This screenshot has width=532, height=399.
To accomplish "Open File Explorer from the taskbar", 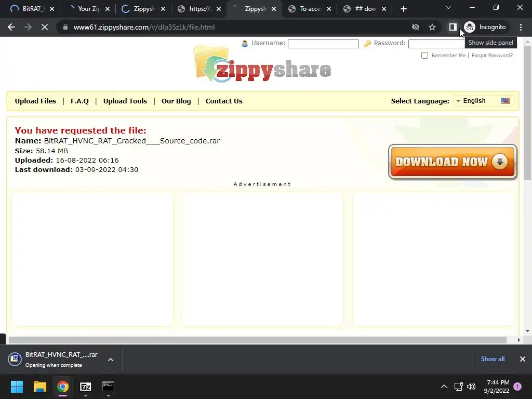I will pyautogui.click(x=39, y=387).
